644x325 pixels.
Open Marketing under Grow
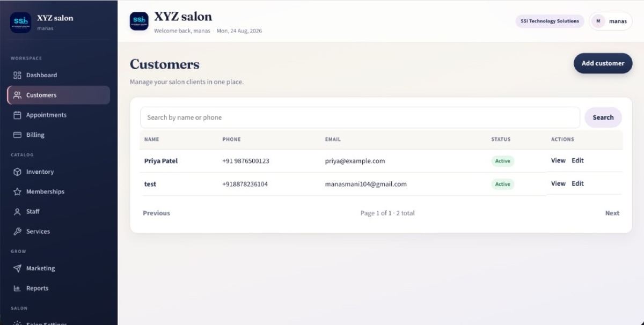[x=58, y=268]
